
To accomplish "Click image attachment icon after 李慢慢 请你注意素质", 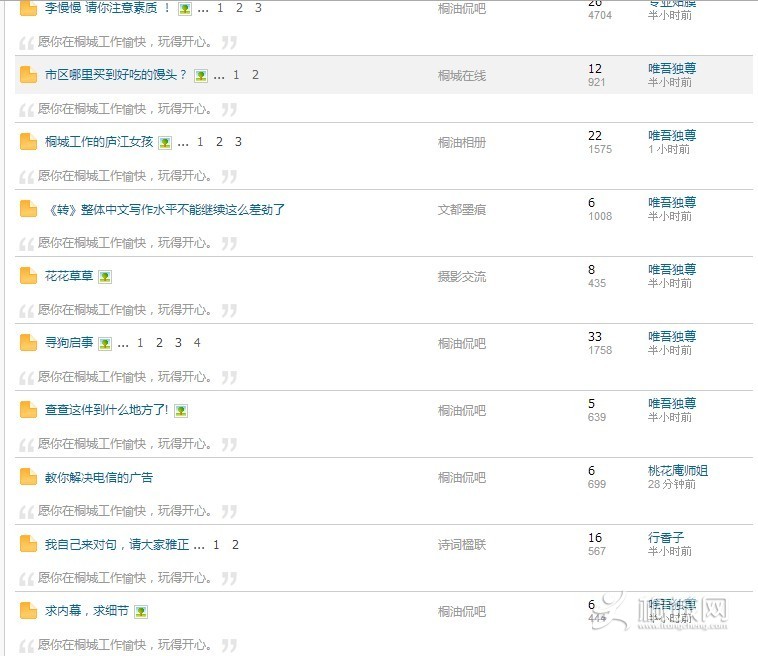I will [x=185, y=9].
